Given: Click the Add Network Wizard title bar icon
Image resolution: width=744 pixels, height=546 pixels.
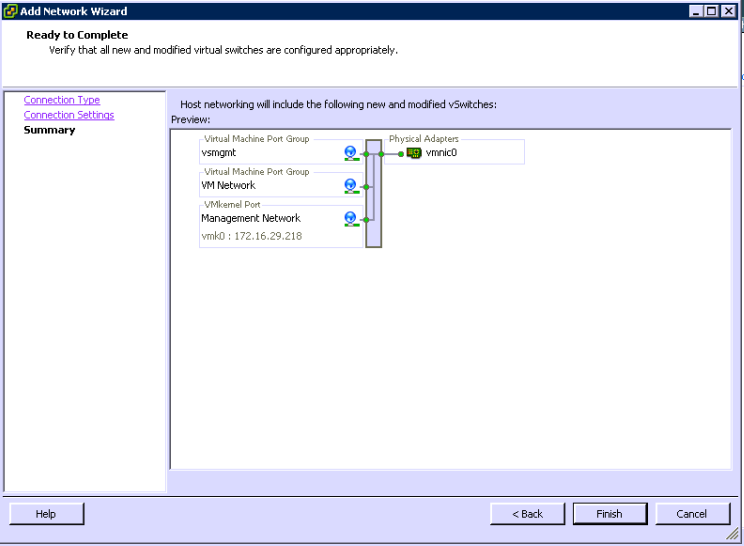Looking at the screenshot, I should pyautogui.click(x=11, y=11).
